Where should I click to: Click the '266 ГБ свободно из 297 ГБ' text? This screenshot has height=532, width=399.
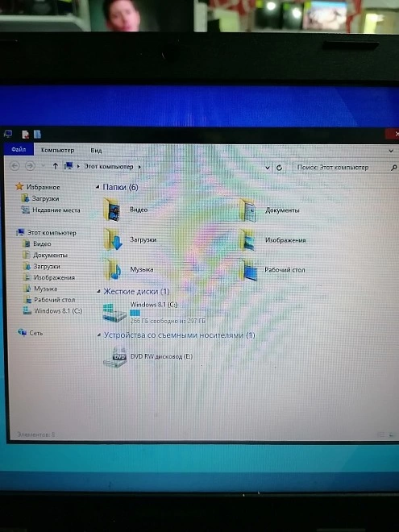(168, 321)
